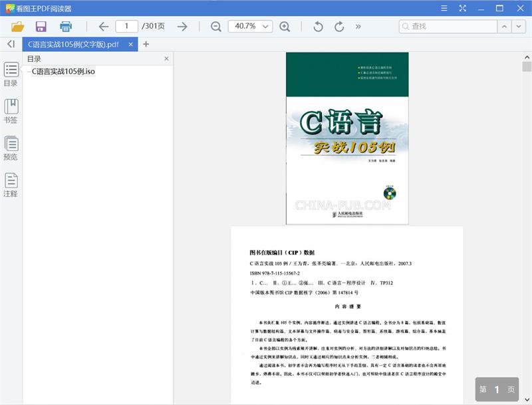Viewport: 532px width, 405px height.
Task: Zoom out with minus magnifier
Action: coord(215,27)
